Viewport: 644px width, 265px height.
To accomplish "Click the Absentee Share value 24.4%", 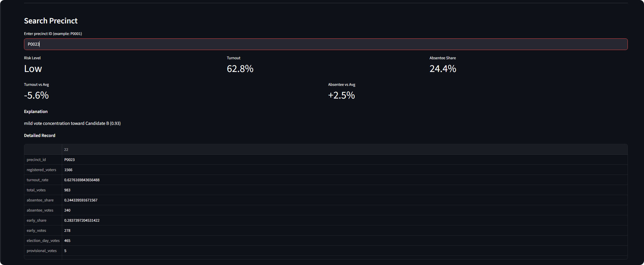I will tap(443, 69).
